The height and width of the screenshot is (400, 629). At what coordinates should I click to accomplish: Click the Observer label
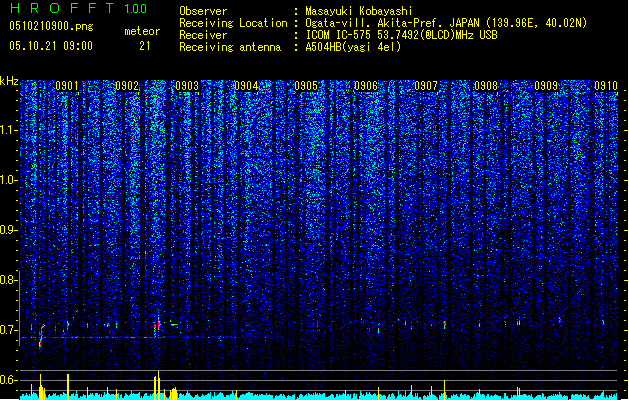point(203,11)
